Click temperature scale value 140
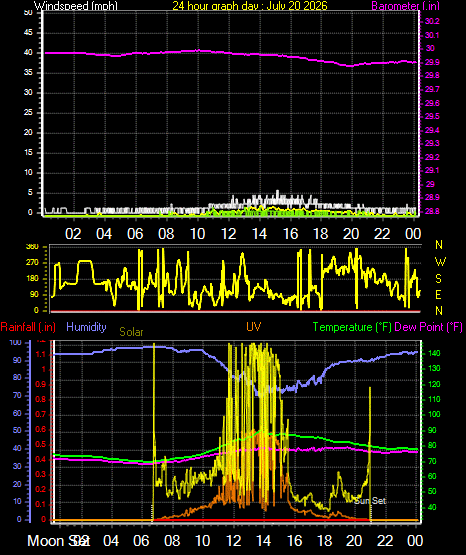 tap(434, 353)
